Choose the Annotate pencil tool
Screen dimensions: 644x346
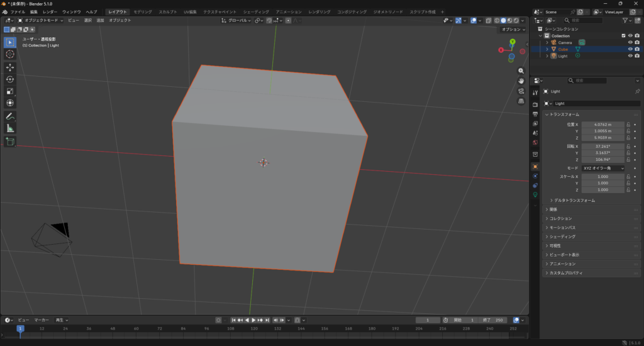(x=10, y=116)
